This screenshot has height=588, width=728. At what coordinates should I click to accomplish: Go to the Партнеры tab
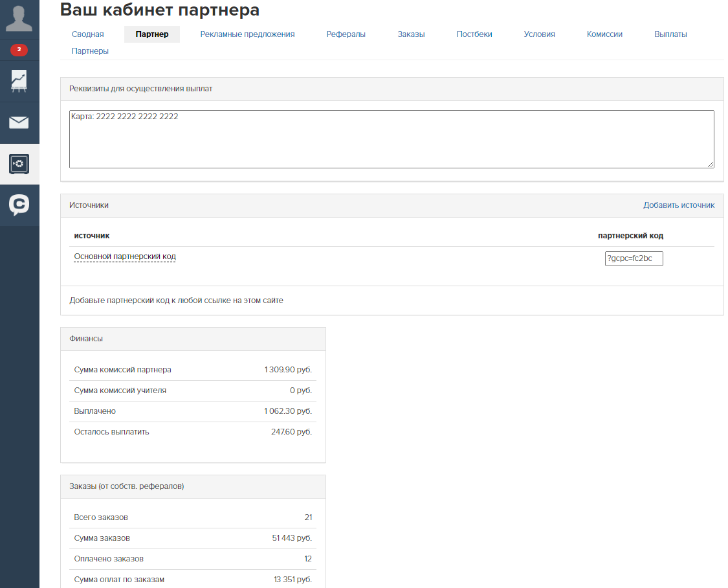click(x=90, y=51)
